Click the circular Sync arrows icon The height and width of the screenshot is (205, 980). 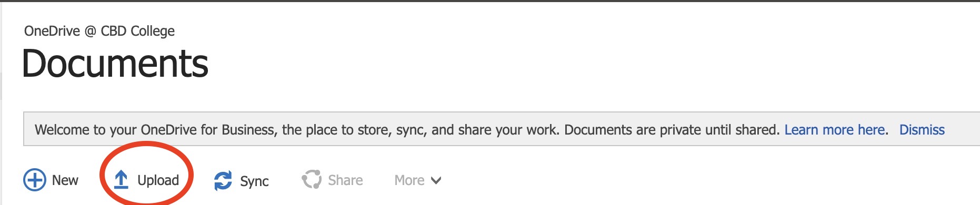coord(223,181)
